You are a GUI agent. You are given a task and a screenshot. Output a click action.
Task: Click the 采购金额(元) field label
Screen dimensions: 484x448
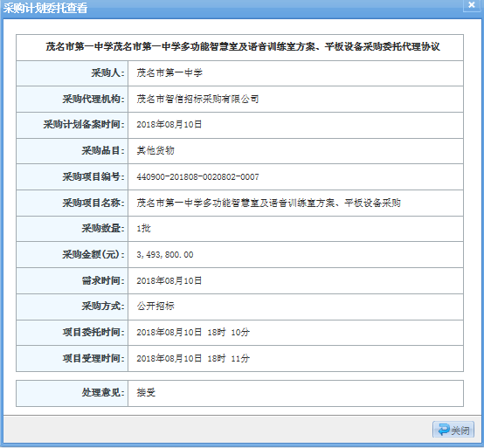(93, 254)
